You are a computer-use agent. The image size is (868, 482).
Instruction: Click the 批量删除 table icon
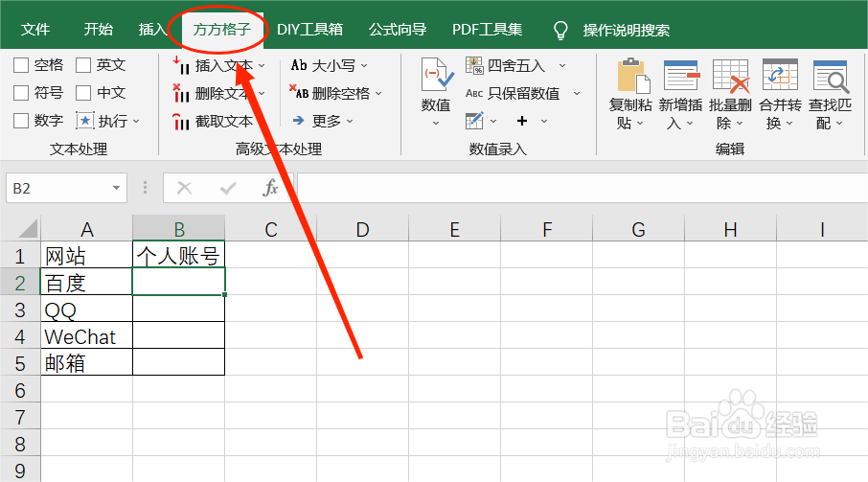(x=731, y=76)
